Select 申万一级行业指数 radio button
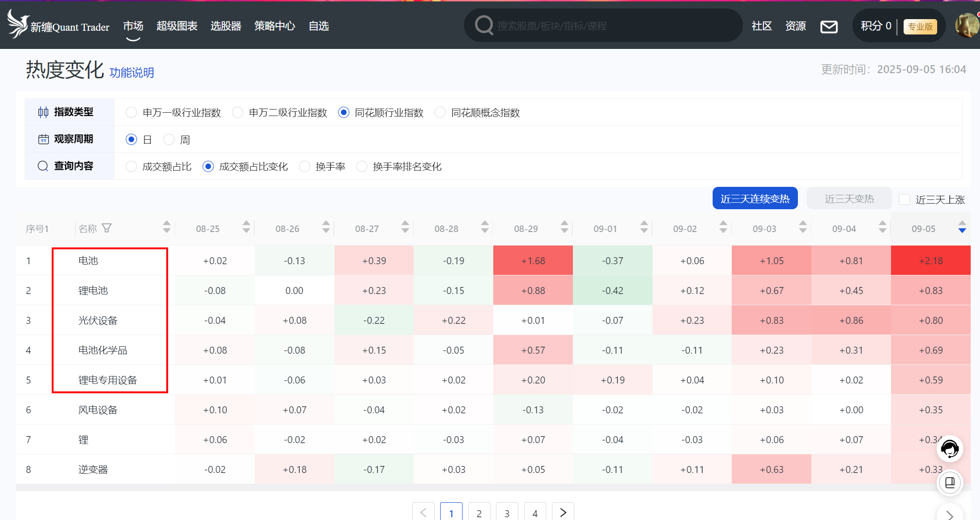The width and height of the screenshot is (980, 520). 131,112
